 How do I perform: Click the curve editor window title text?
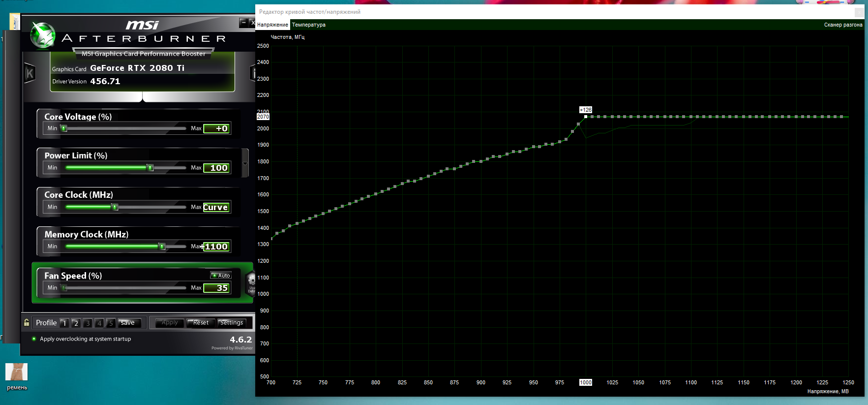(310, 12)
